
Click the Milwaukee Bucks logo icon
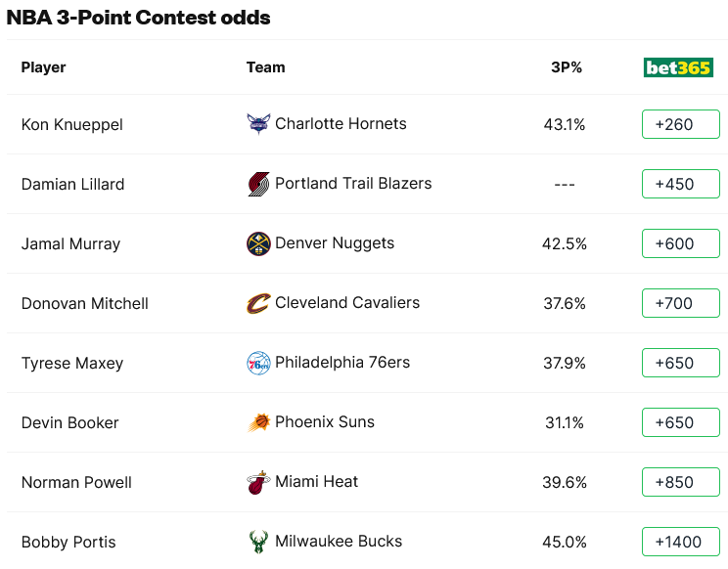pos(258,542)
